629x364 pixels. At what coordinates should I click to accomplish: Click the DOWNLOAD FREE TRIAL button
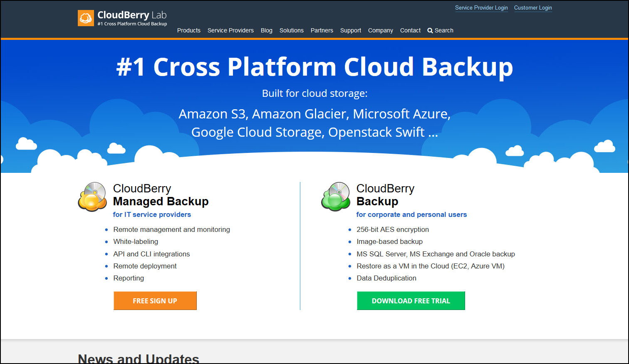tap(411, 300)
